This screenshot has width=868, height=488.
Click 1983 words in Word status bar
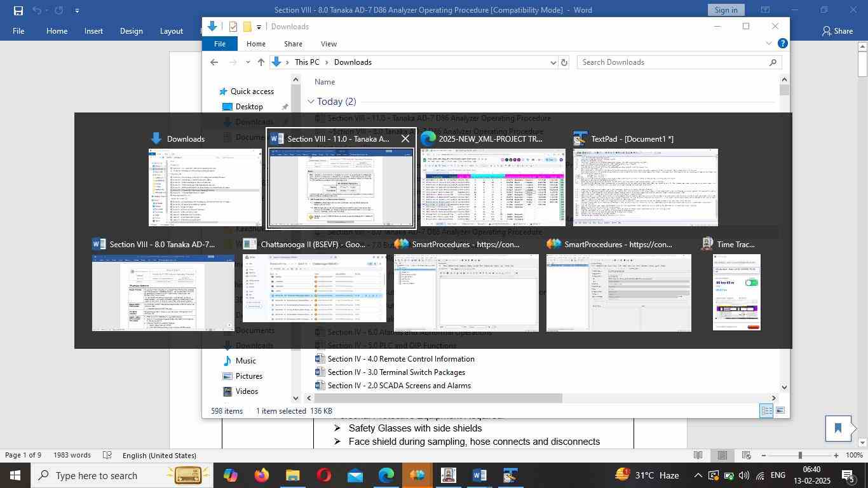[71, 456]
